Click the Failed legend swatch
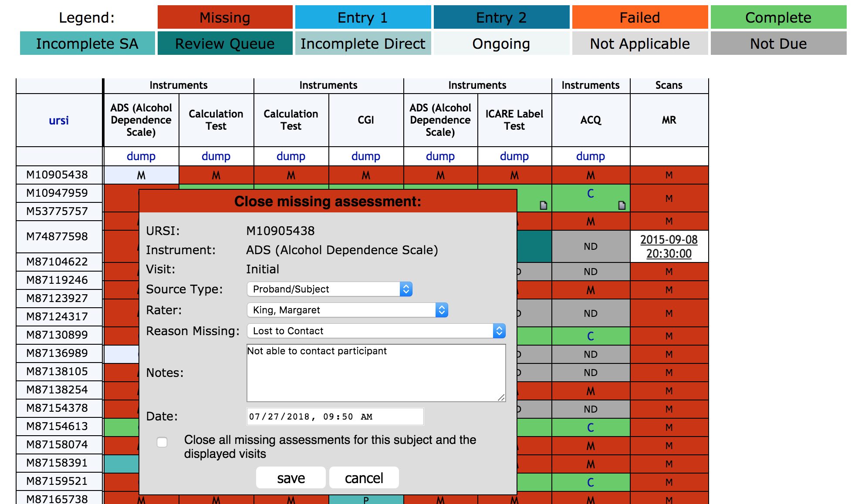The height and width of the screenshot is (504, 865). click(x=640, y=17)
